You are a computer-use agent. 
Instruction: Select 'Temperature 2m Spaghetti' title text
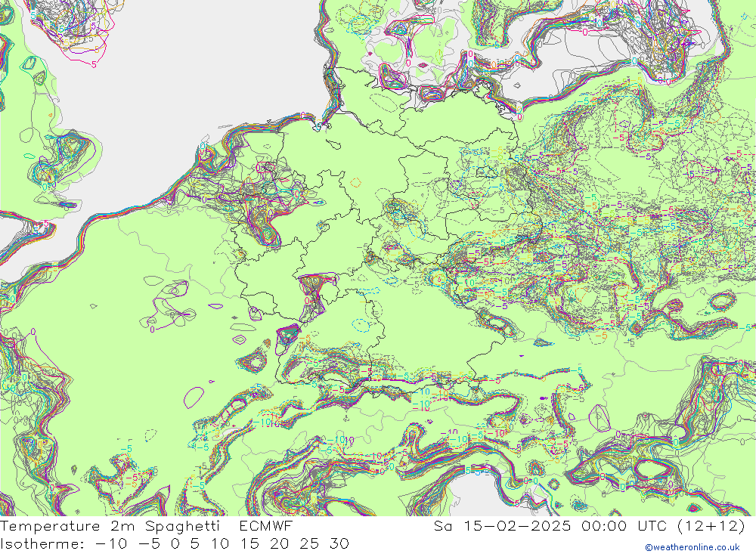(x=110, y=525)
